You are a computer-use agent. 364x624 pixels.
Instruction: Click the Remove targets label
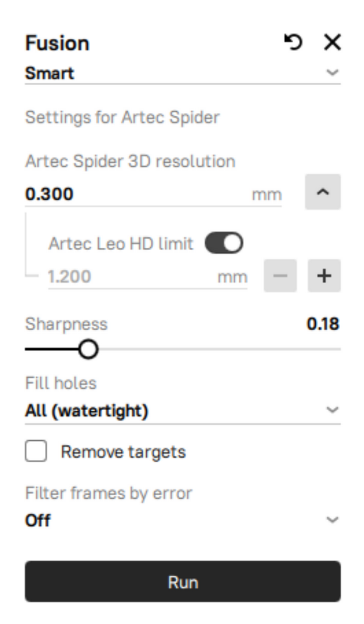[x=124, y=452]
